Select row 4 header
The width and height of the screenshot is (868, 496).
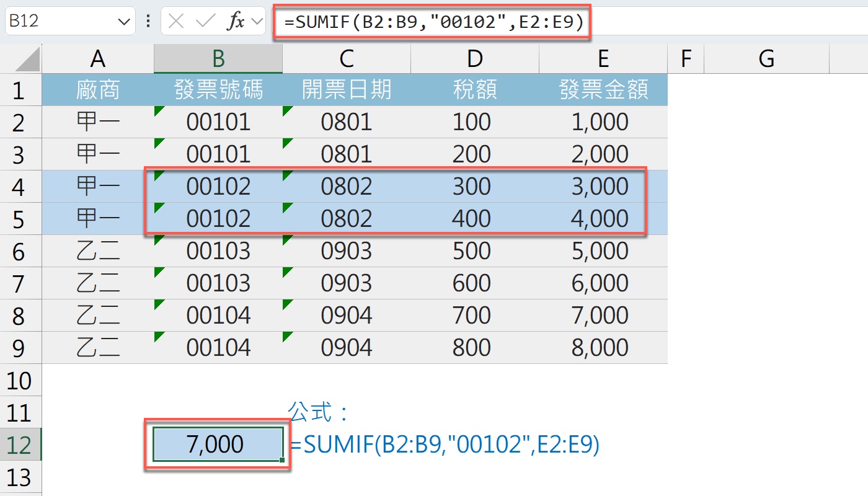click(x=20, y=187)
